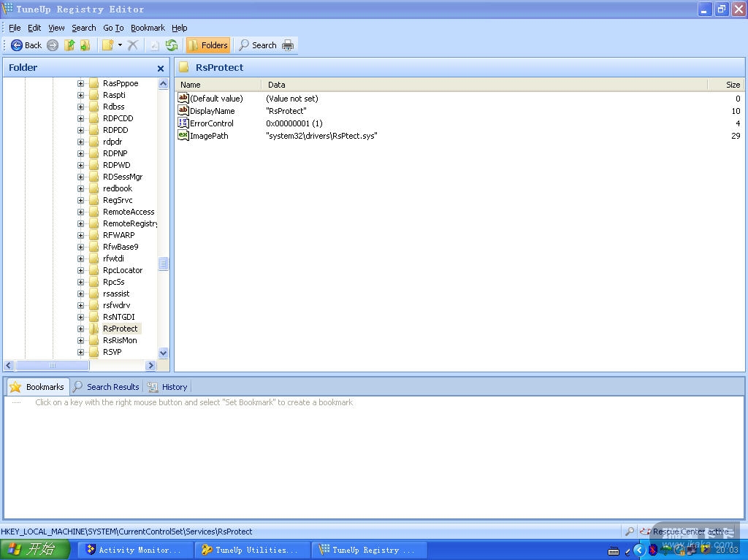
Task: Expand the RpcSs key
Action: pyautogui.click(x=80, y=282)
